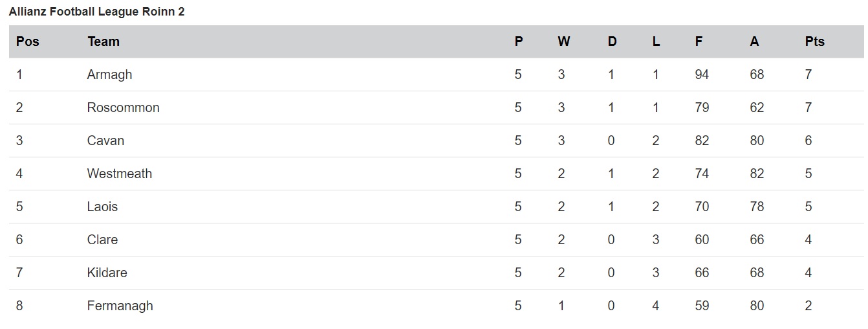Screen dimensions: 868x329
Task: Click the L column header
Action: pyautogui.click(x=656, y=41)
